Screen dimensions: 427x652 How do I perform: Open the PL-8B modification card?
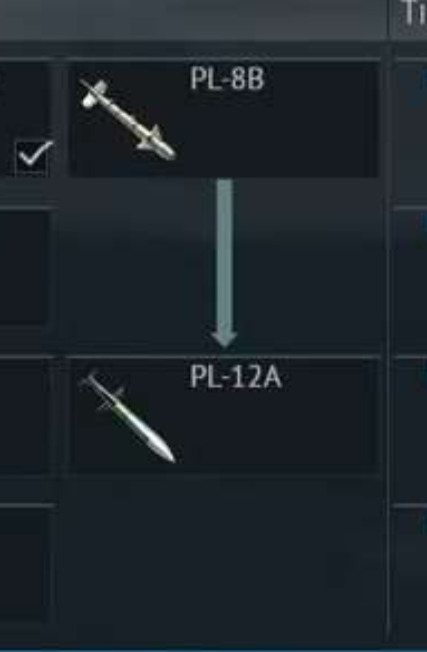(225, 119)
